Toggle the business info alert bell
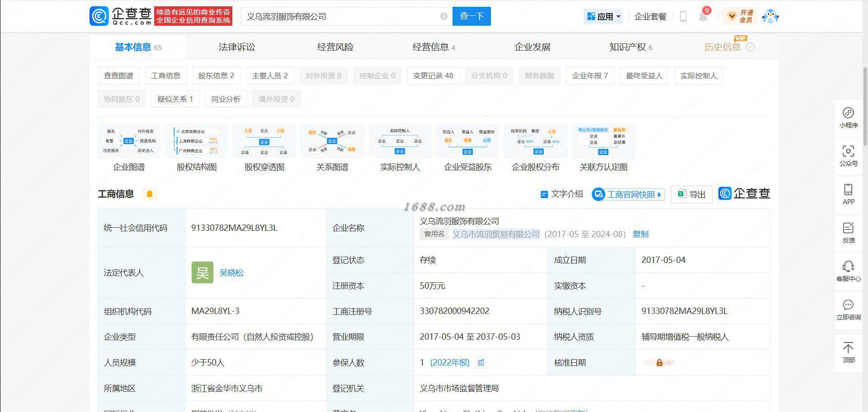The image size is (868, 412). pos(149,194)
